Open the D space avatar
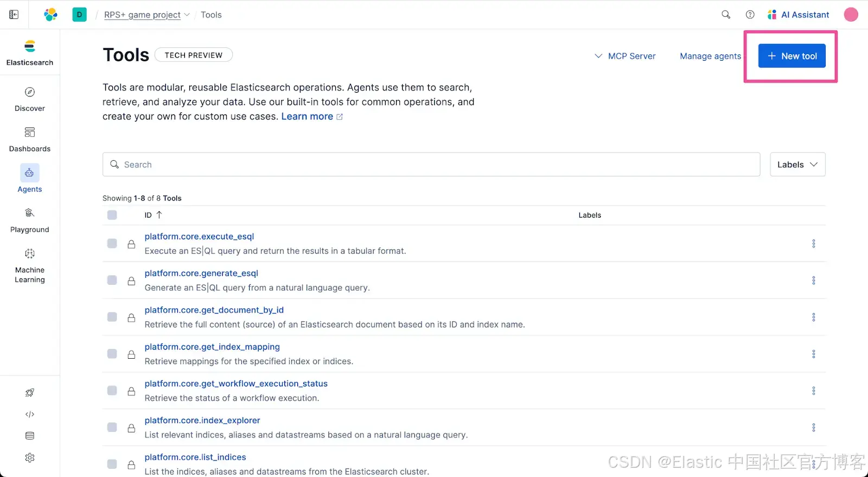 click(79, 15)
